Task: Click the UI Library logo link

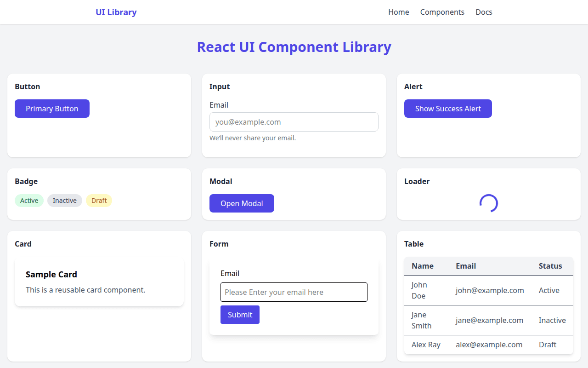Action: (x=116, y=12)
